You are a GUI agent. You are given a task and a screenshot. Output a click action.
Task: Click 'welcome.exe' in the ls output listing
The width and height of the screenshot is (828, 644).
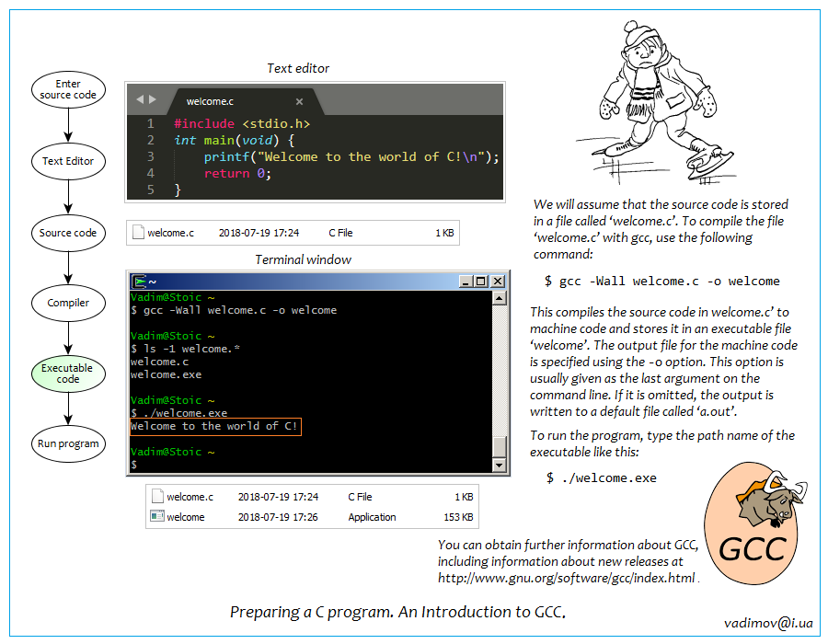coord(166,374)
